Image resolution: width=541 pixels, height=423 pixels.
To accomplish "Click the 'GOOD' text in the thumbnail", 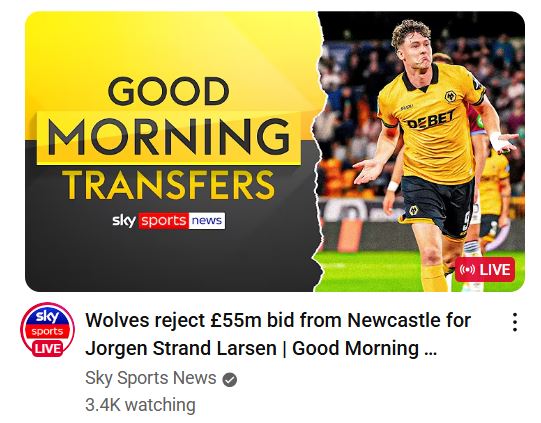I will (x=169, y=91).
